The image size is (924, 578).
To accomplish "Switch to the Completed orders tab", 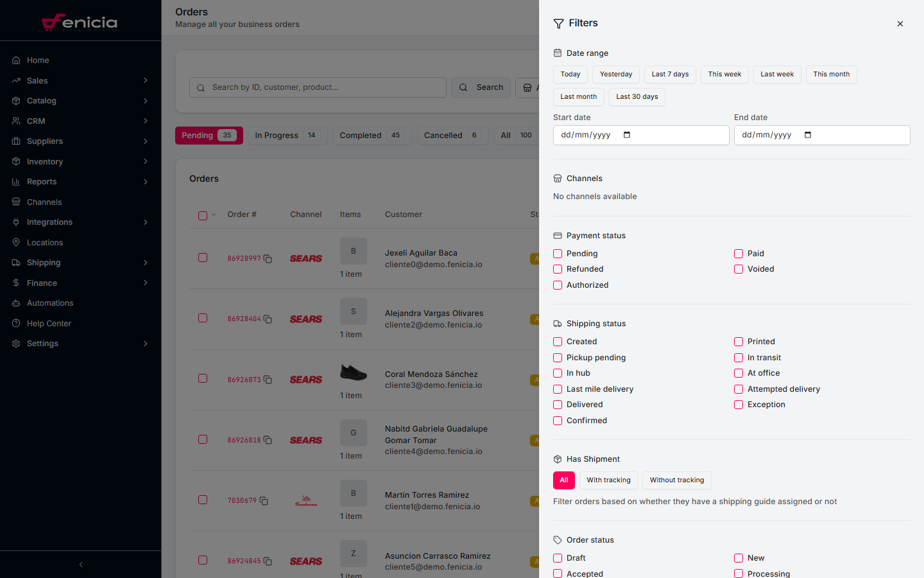I will pos(370,136).
